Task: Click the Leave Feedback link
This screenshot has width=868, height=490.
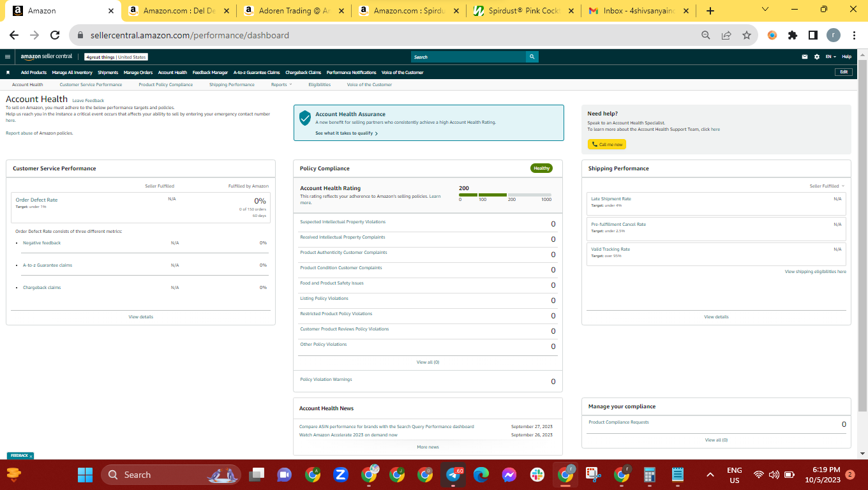Action: 88,101
